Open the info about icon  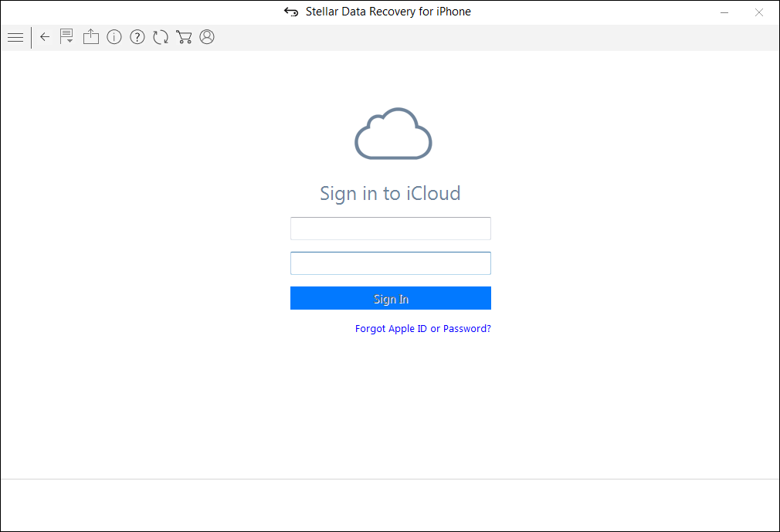tap(114, 37)
